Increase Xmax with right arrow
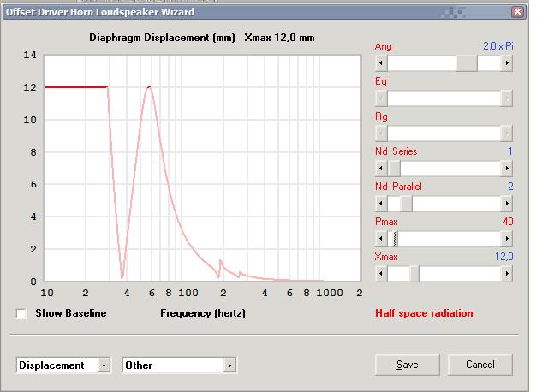548x392 pixels. pyautogui.click(x=507, y=274)
